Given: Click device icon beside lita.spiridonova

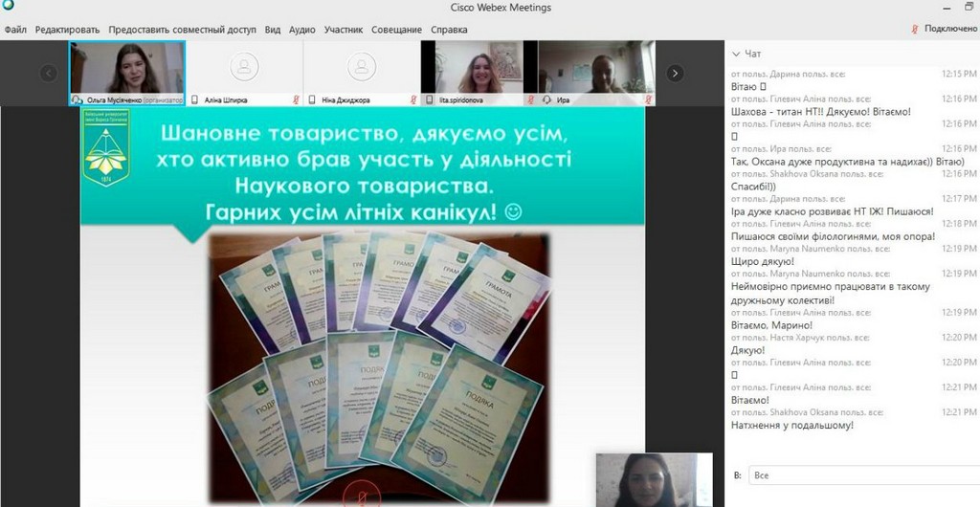Looking at the screenshot, I should point(430,99).
